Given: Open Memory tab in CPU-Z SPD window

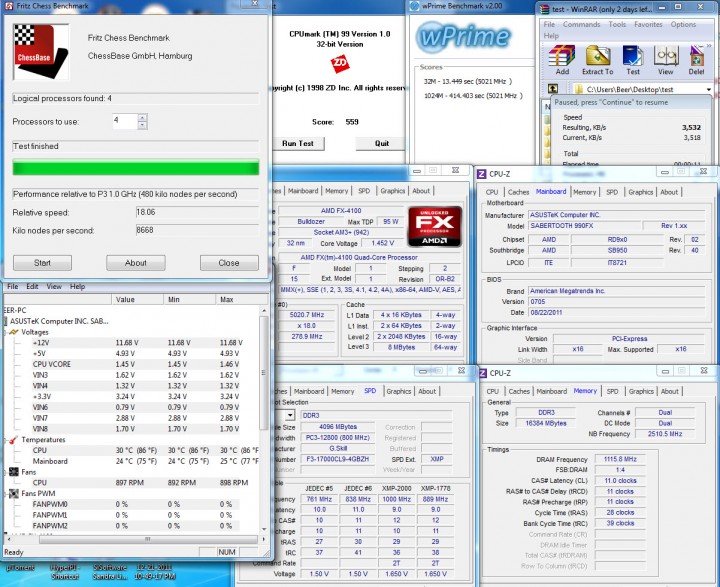Looking at the screenshot, I should point(343,391).
